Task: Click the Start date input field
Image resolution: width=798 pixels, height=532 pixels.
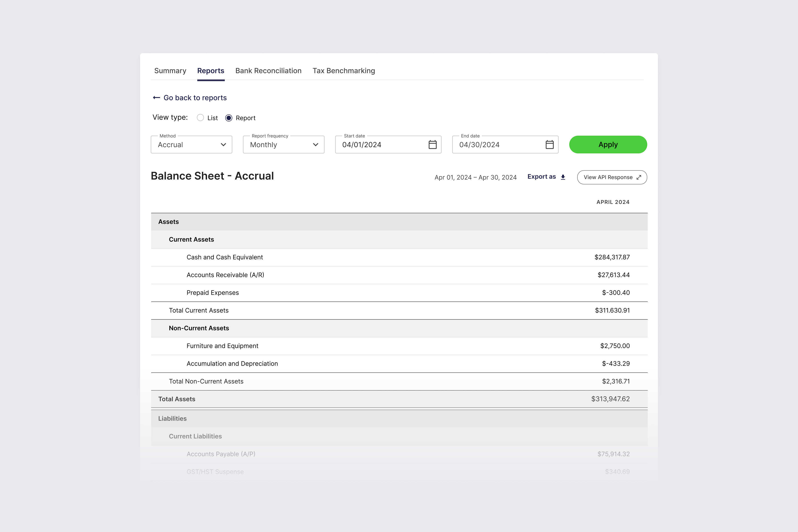Action: (380, 145)
